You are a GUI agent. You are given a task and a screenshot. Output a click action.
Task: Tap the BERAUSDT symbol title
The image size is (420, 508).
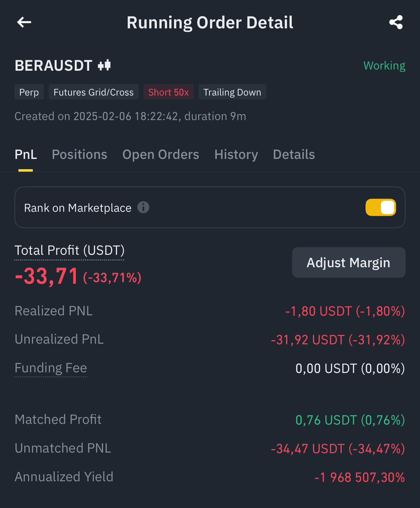pyautogui.click(x=53, y=66)
